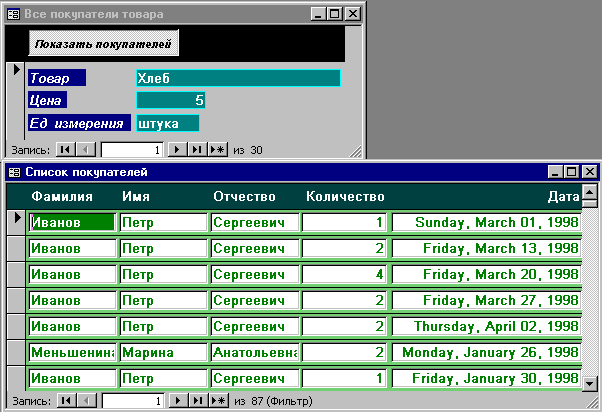This screenshot has width=602, height=412.
Task: Click the Товар field containing Хлеб
Action: coord(238,78)
